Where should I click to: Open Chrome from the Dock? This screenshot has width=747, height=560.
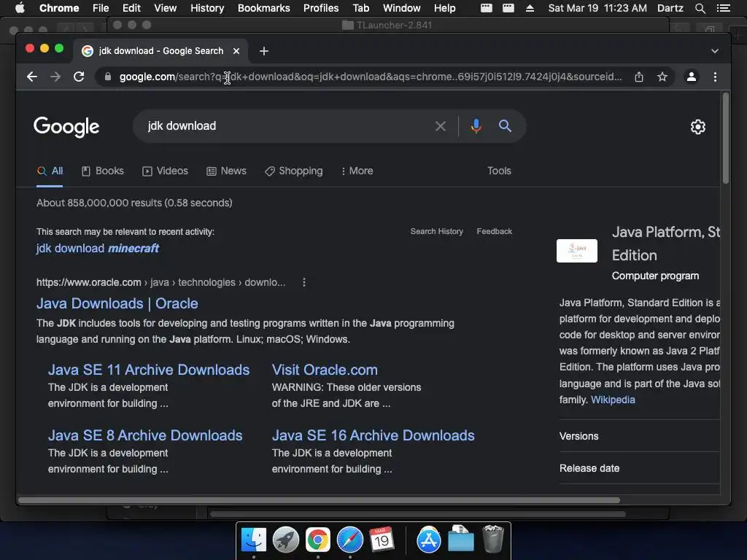click(x=318, y=540)
